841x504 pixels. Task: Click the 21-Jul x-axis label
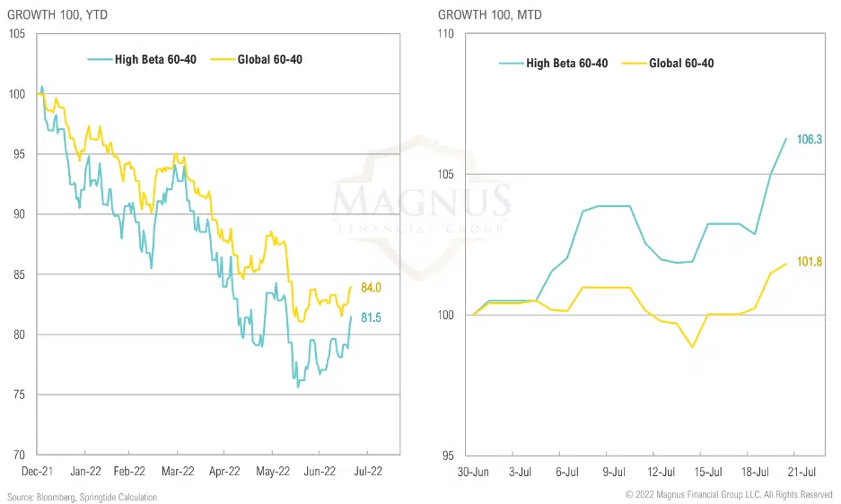(x=802, y=470)
